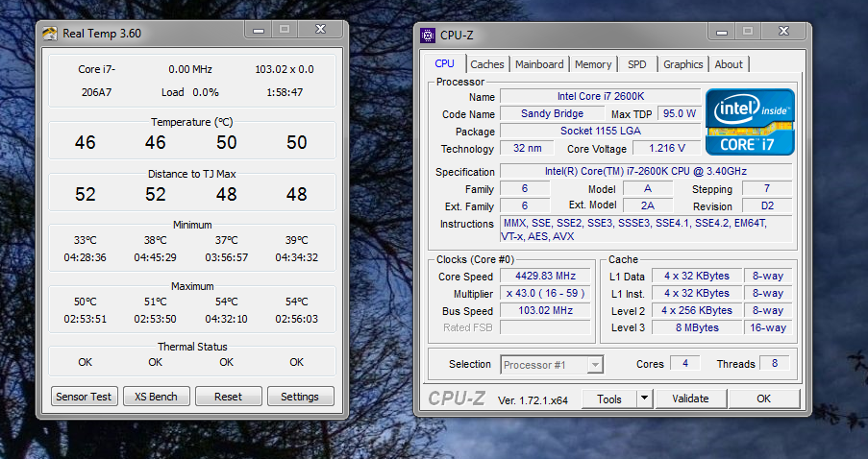Image resolution: width=868 pixels, height=459 pixels.
Task: Close the Real Temp window
Action: tap(320, 30)
